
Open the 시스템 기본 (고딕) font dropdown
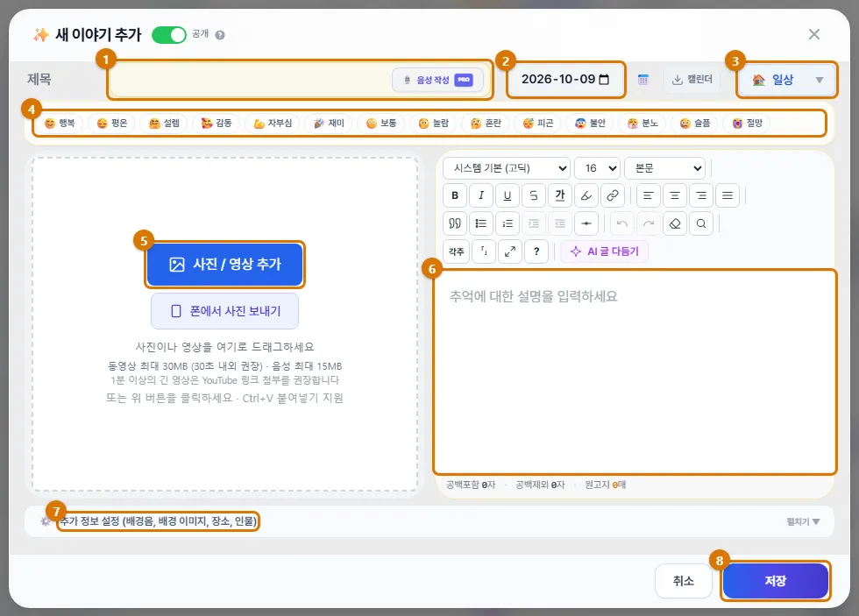point(507,168)
